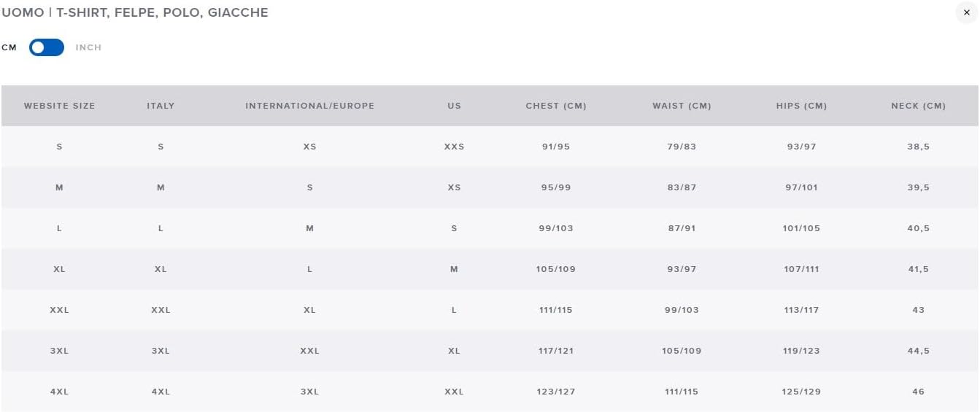The height and width of the screenshot is (412, 980).
Task: Toggle the CM/INCH unit switch
Action: coord(47,47)
